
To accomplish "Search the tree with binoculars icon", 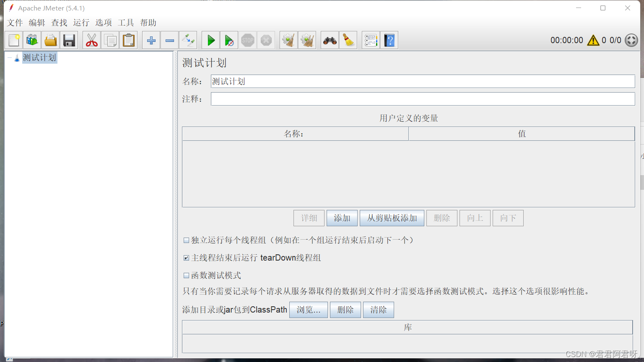I will pyautogui.click(x=330, y=40).
